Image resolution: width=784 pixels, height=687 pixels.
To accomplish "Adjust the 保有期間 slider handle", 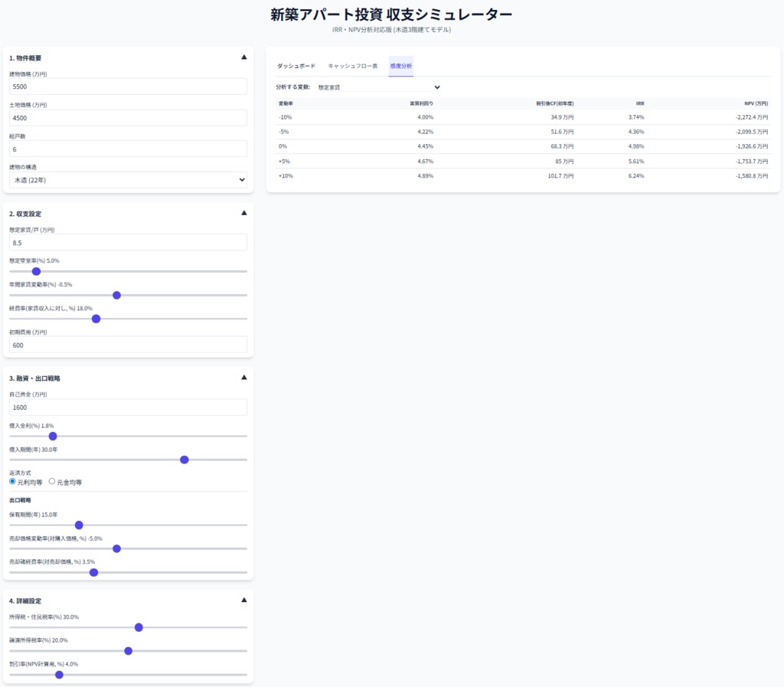I will (x=79, y=525).
